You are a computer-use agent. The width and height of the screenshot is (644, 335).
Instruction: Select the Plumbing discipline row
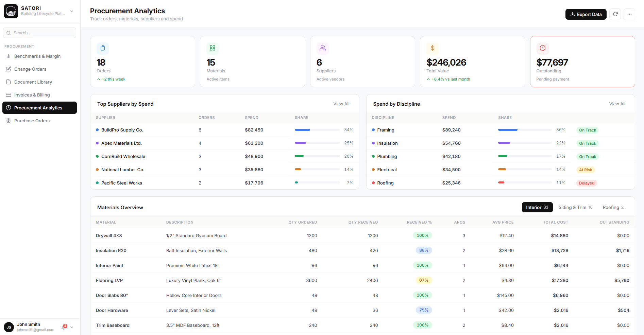501,156
